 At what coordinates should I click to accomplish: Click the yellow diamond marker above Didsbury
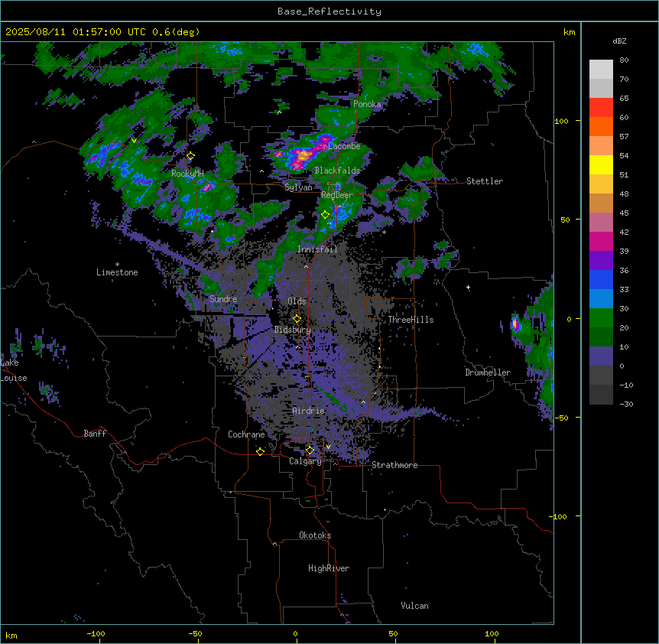coord(297,319)
